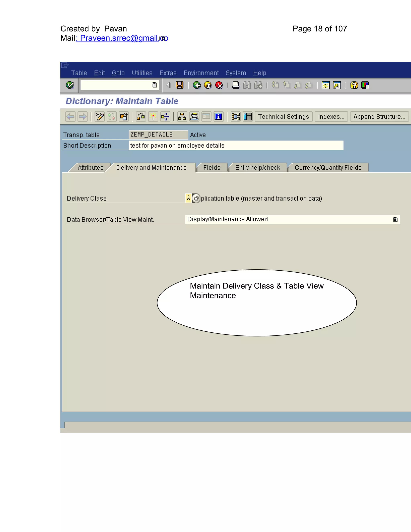
Task: Click the green Back arrow icon
Action: (x=197, y=85)
